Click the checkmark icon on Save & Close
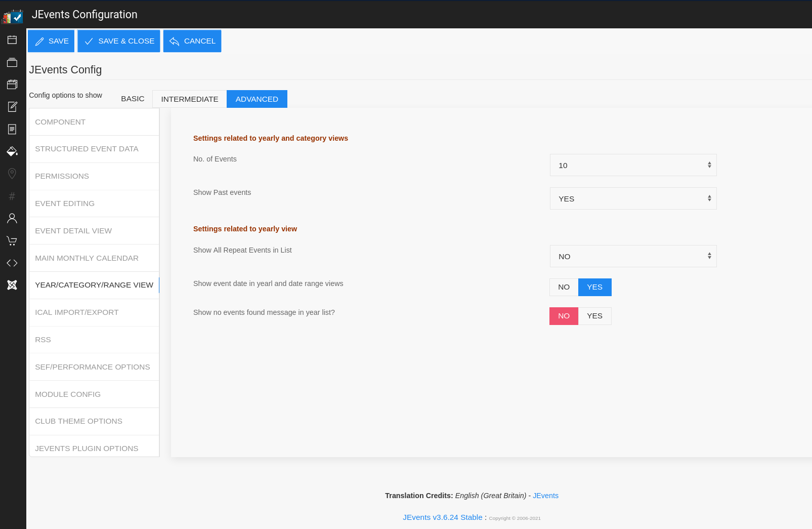The width and height of the screenshot is (812, 529). (89, 42)
